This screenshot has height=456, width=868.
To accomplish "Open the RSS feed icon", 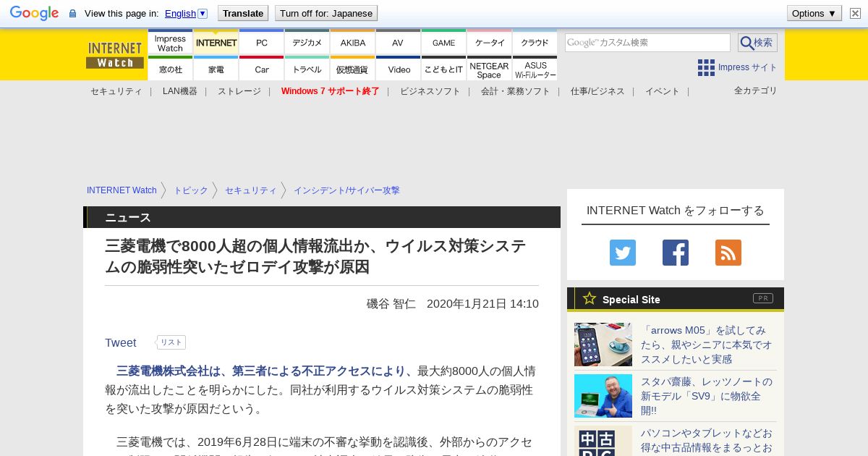I will point(728,253).
